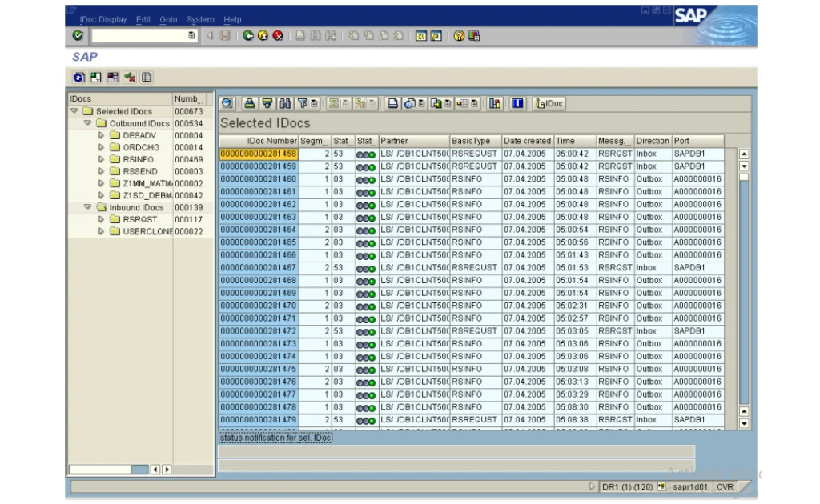Click the list sheet icon beside check-X icon
Screen dimensions: 820x504
tap(147, 78)
